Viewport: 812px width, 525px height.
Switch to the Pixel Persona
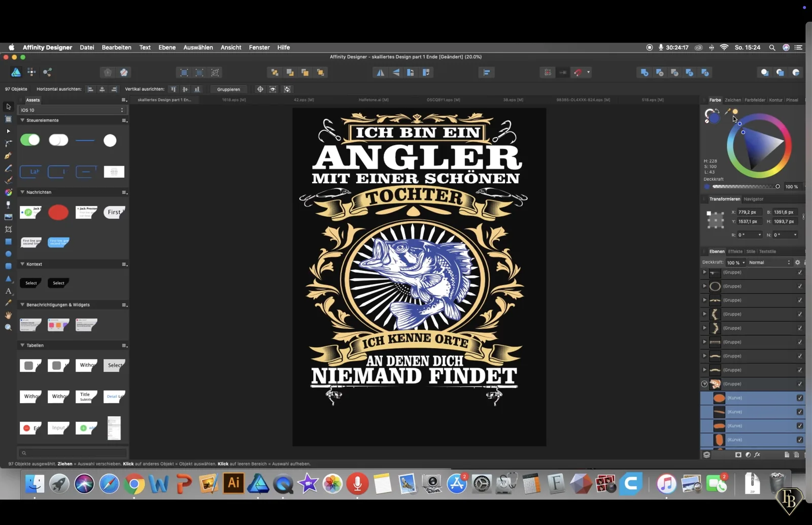coord(31,72)
